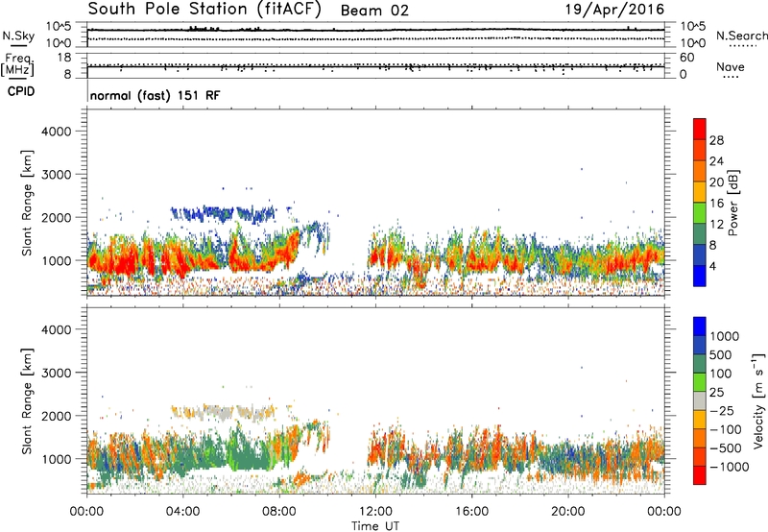Click the 'Power [dB]' color bar label

732,203
